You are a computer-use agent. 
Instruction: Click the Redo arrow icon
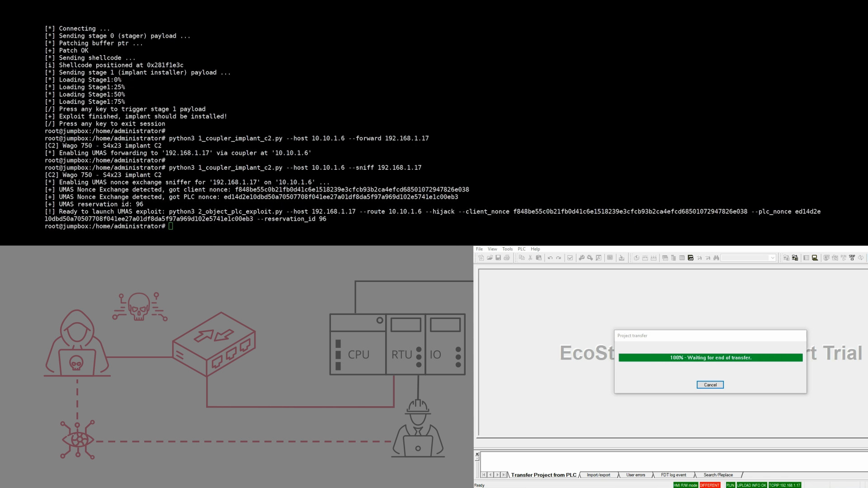coord(558,258)
